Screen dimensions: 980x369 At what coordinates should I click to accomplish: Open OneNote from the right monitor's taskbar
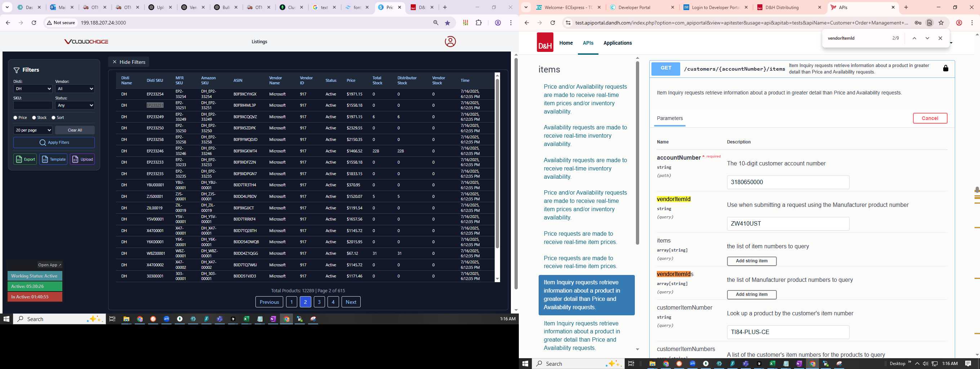799,364
